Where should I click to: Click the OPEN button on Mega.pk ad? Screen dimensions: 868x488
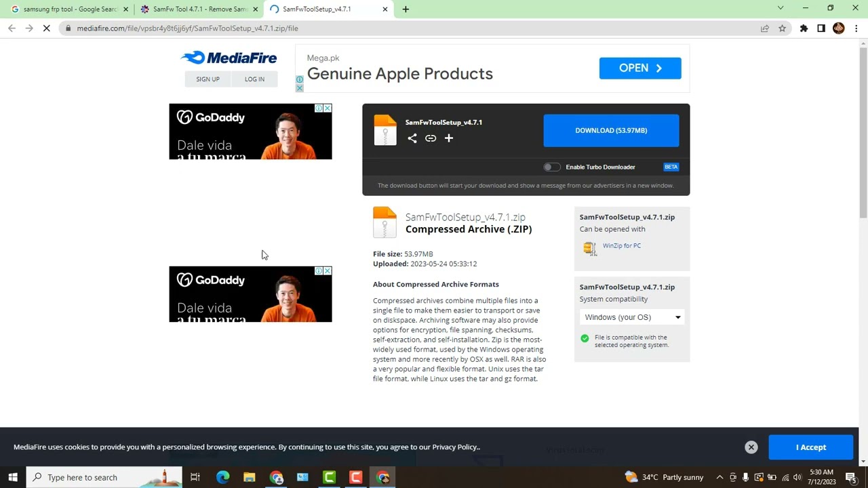pyautogui.click(x=640, y=68)
